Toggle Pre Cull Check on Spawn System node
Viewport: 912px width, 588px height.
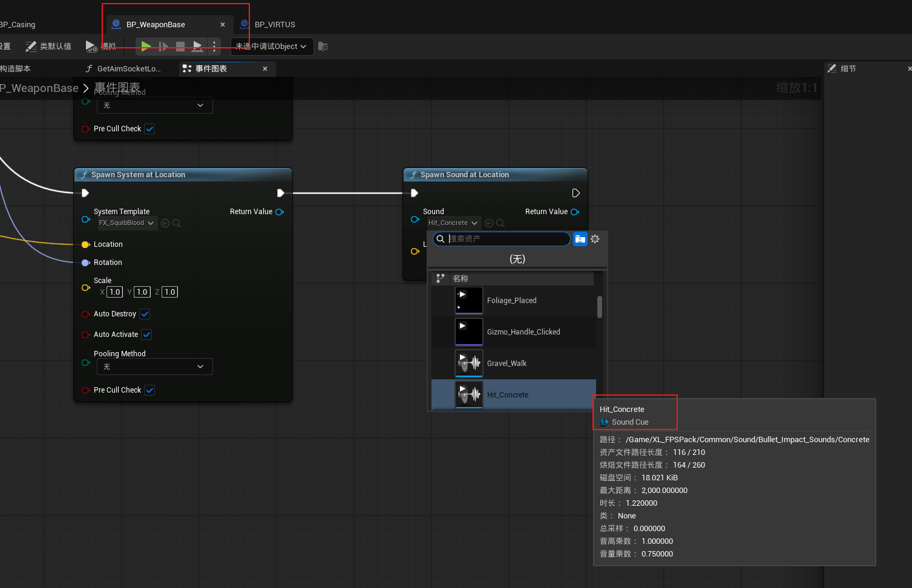tap(149, 390)
